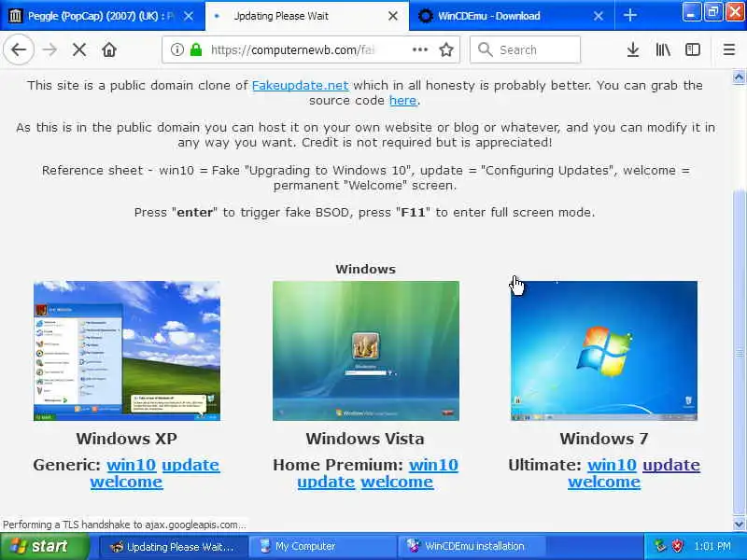The image size is (747, 560).
Task: Click the 1:01 PM system clock
Action: click(712, 546)
